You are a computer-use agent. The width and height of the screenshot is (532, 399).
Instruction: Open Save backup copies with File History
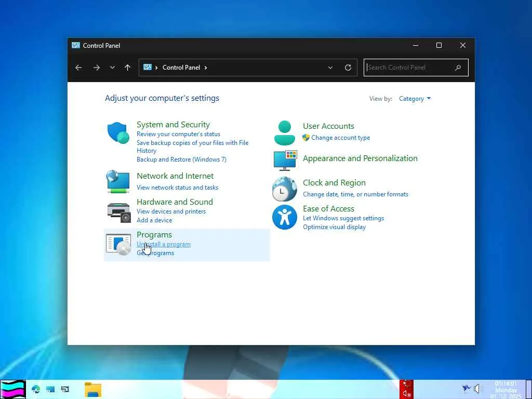tap(192, 147)
